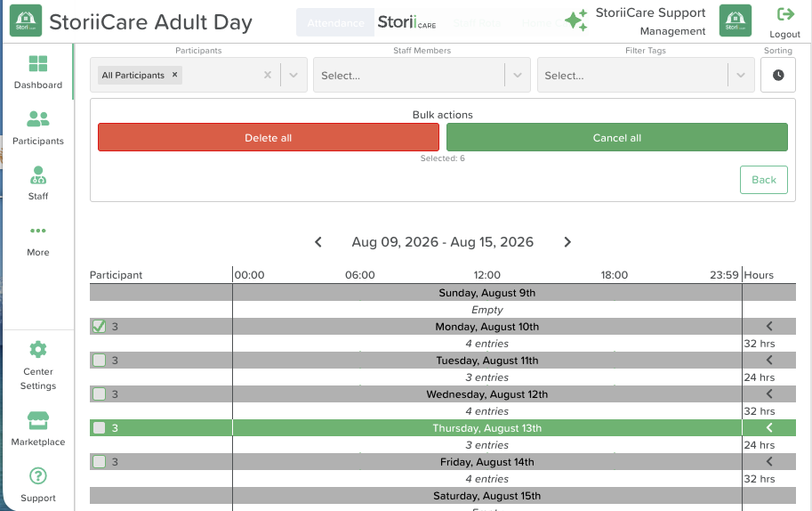Click the Cancel all button
The height and width of the screenshot is (511, 812).
616,138
